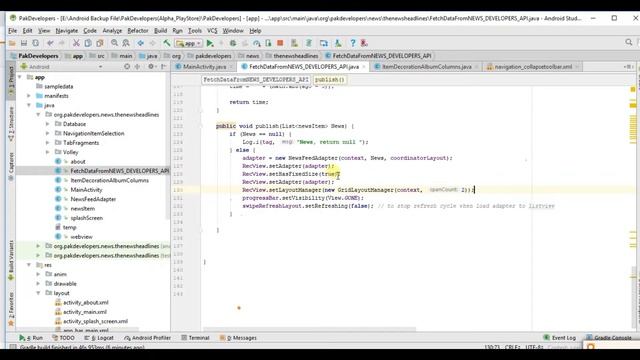Click the Copy icon in toolbar
The height and width of the screenshot is (360, 640).
click(x=88, y=43)
